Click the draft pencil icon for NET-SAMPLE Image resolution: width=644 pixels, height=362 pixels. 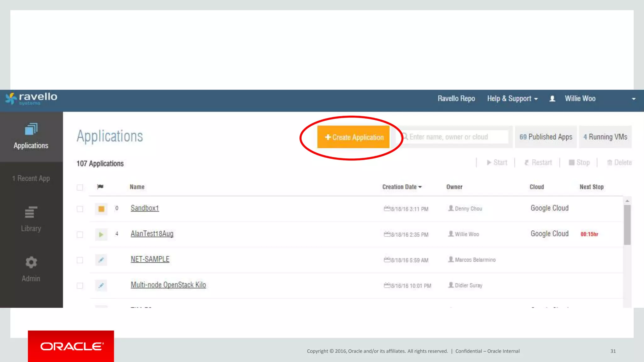pyautogui.click(x=101, y=260)
